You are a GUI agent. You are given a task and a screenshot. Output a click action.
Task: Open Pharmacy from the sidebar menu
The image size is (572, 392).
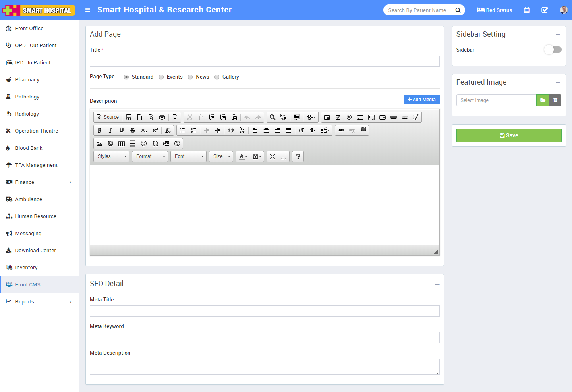pos(27,80)
